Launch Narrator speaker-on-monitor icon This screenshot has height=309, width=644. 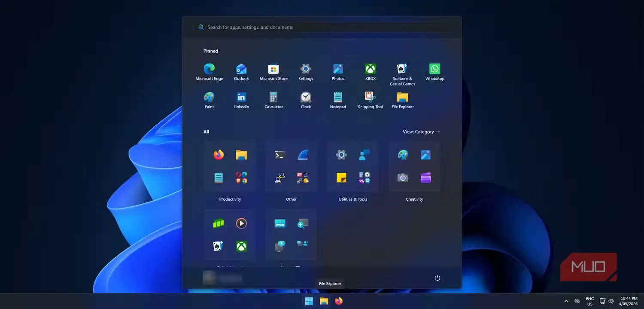280,246
